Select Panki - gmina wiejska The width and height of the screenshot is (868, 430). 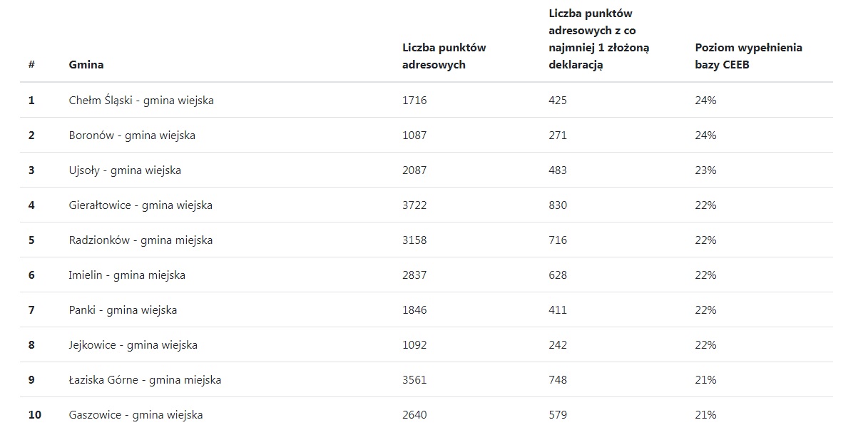(x=123, y=310)
